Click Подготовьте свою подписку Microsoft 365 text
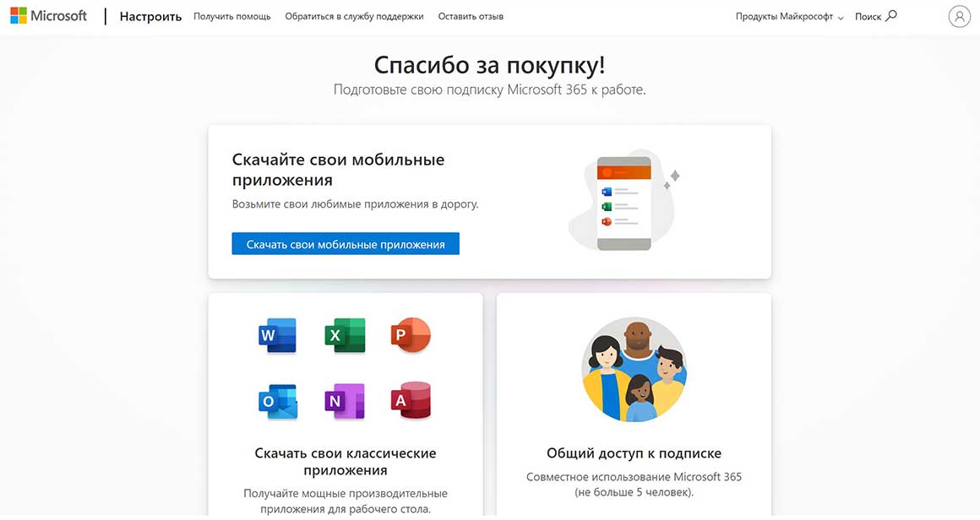Screen dimensions: 980x520 [489, 89]
